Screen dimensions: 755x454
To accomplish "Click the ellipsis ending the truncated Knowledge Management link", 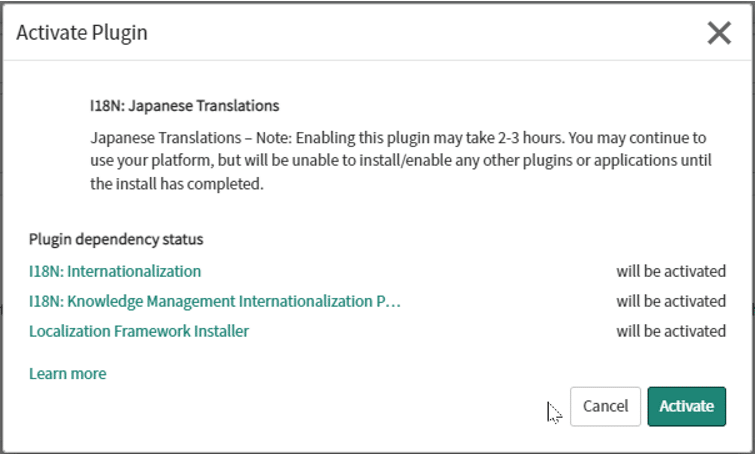I will (394, 302).
